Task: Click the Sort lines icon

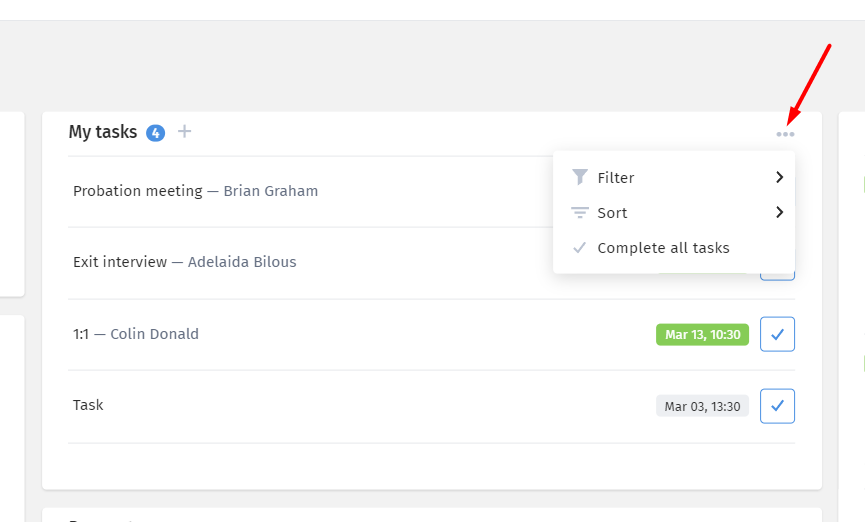Action: click(579, 212)
